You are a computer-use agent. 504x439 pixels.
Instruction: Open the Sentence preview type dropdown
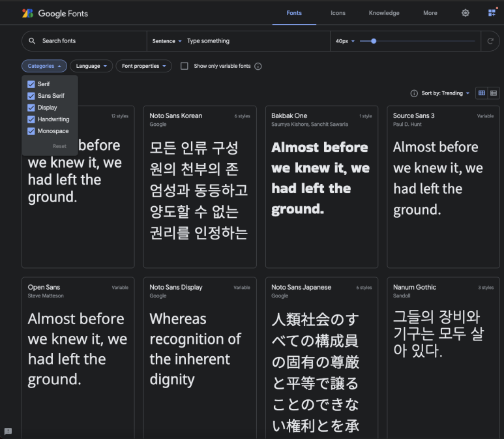pyautogui.click(x=167, y=41)
